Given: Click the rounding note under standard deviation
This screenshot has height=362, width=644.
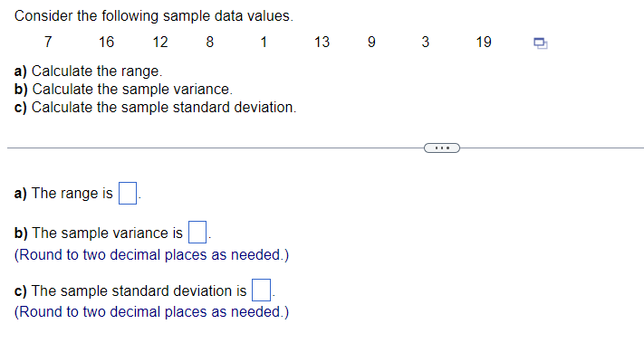Looking at the screenshot, I should point(151,312).
